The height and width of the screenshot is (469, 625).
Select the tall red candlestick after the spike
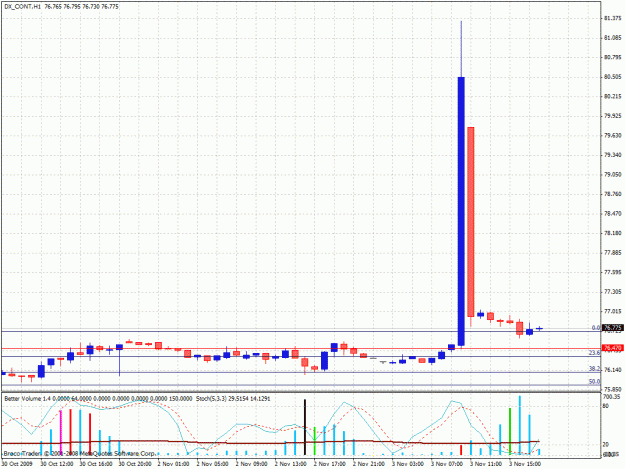click(471, 222)
